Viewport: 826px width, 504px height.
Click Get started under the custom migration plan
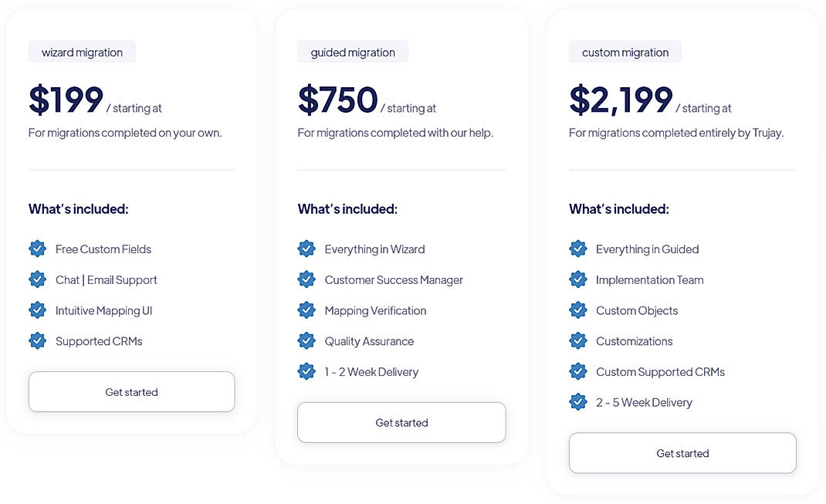682,453
